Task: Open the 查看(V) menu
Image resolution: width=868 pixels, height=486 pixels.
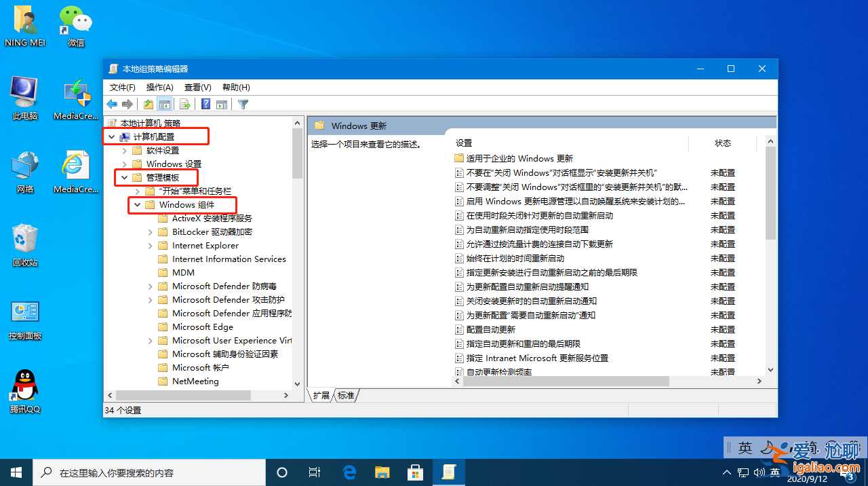Action: [197, 87]
